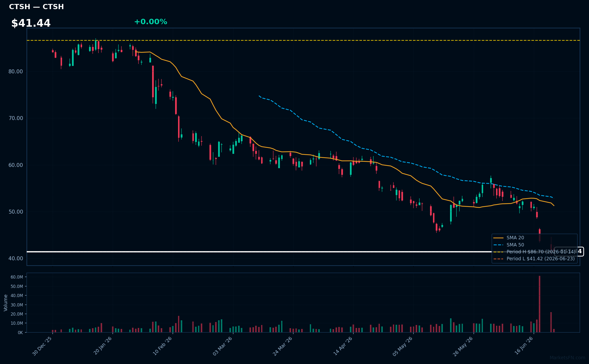This screenshot has height=364, width=589.
Task: Click the 40.00 price axis label
Action: tap(16, 259)
